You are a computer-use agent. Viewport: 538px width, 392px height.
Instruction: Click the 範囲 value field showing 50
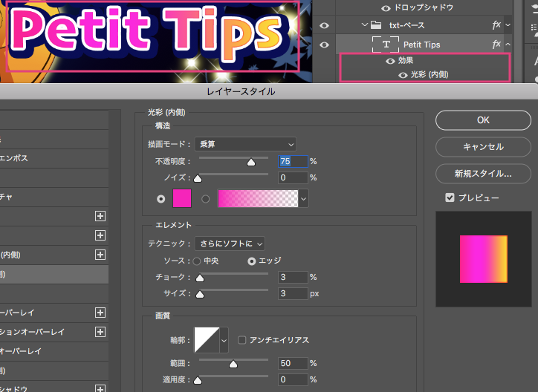pyautogui.click(x=293, y=363)
